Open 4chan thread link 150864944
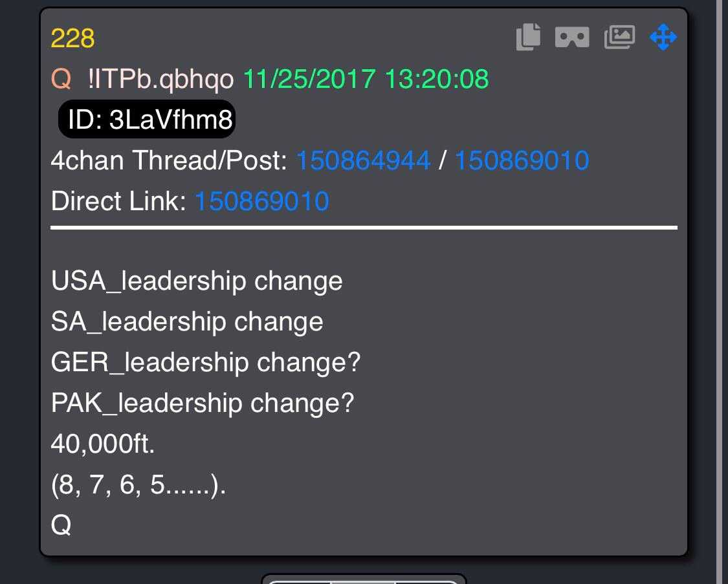The height and width of the screenshot is (584, 728). (363, 160)
